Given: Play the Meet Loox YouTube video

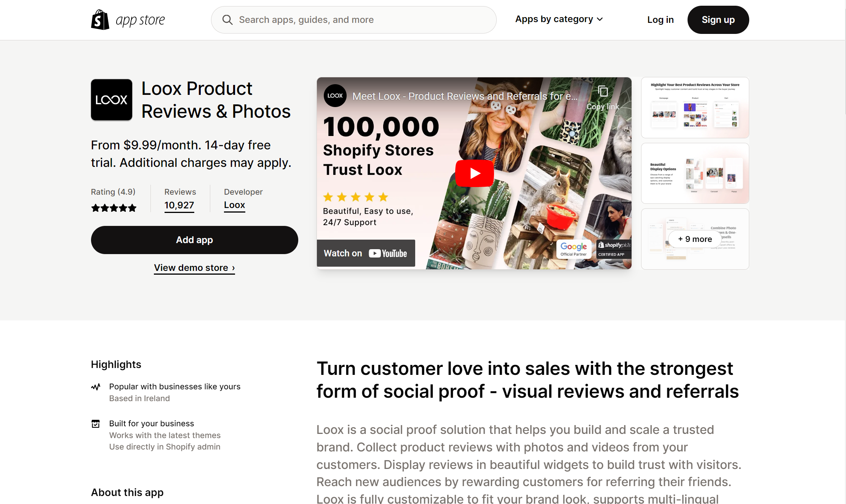Looking at the screenshot, I should tap(474, 173).
